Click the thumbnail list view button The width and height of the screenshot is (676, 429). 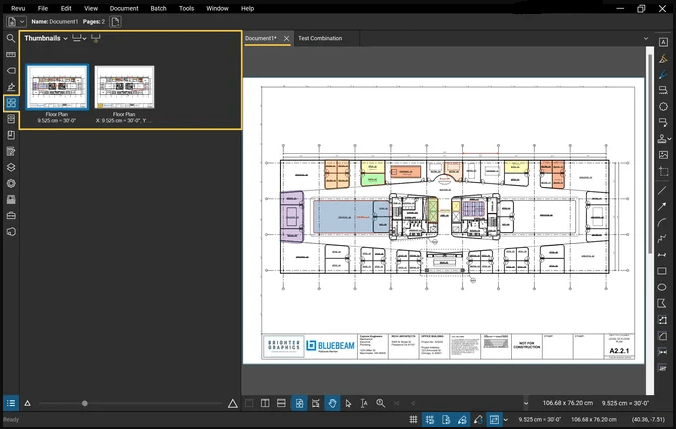(x=11, y=403)
